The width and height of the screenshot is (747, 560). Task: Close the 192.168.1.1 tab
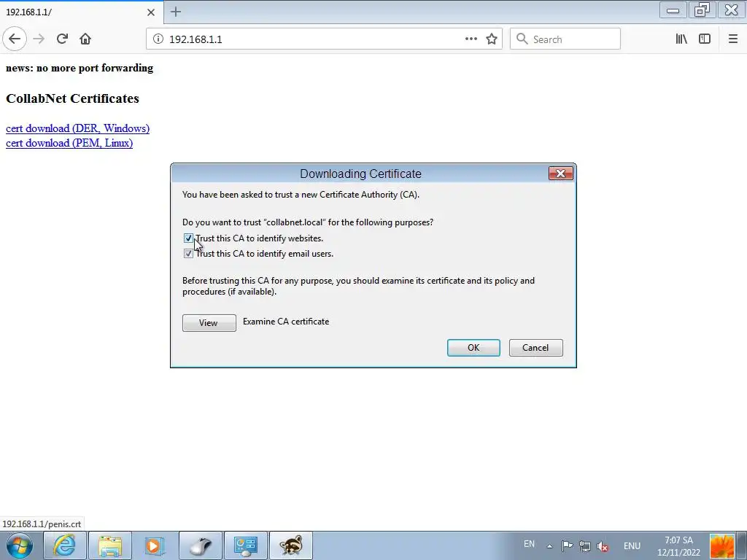point(150,12)
